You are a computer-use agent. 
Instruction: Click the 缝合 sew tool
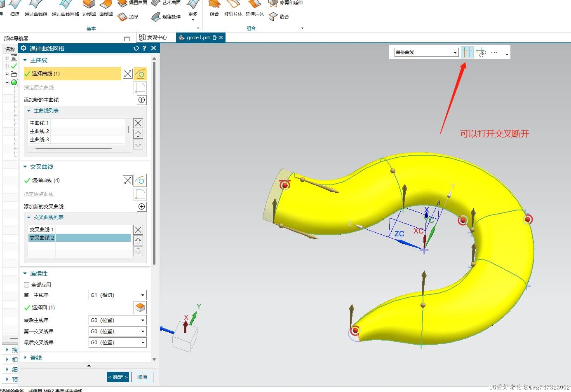click(x=279, y=17)
